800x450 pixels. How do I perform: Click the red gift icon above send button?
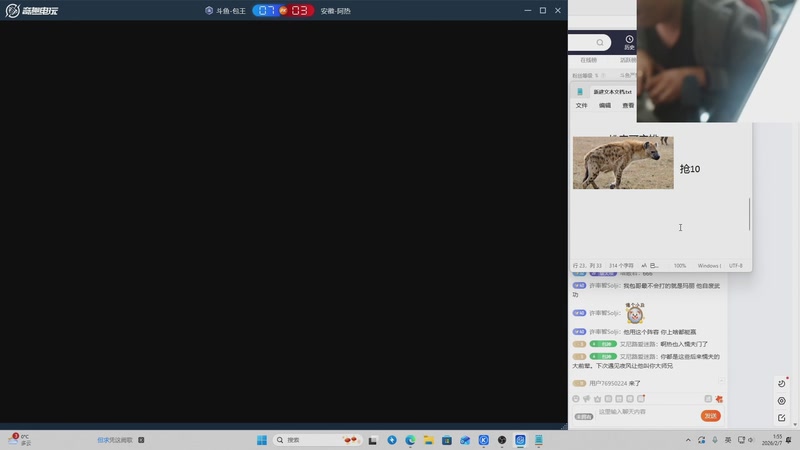tap(719, 399)
